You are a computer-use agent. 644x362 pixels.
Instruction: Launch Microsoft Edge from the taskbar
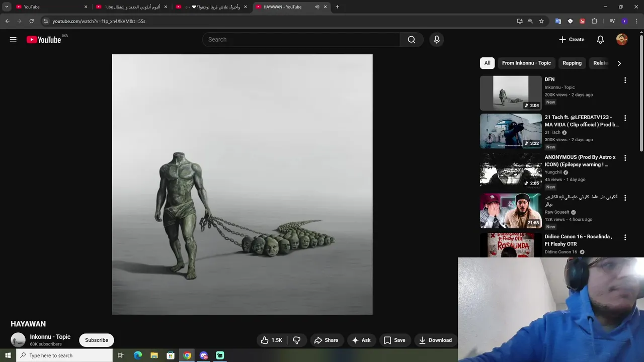click(137, 355)
